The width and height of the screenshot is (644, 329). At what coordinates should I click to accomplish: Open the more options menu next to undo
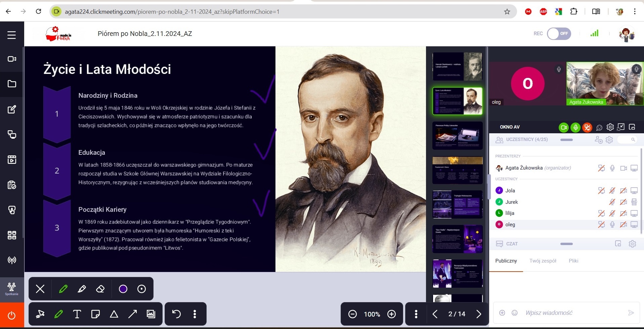[x=195, y=314]
